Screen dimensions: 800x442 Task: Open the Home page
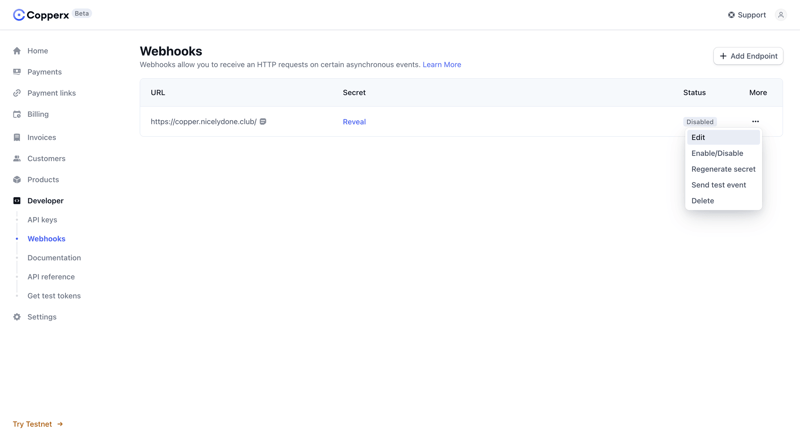pos(38,51)
